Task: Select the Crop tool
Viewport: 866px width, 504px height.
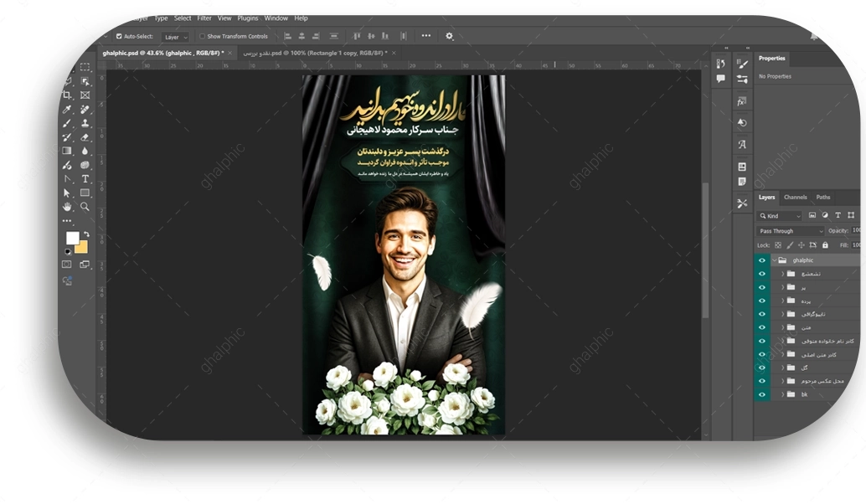Action: point(67,95)
